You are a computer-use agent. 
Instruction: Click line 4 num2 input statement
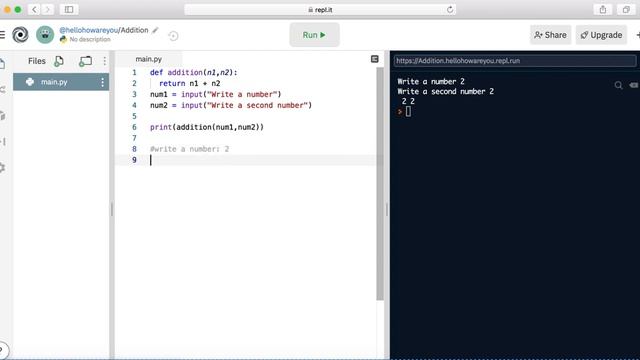[231, 106]
